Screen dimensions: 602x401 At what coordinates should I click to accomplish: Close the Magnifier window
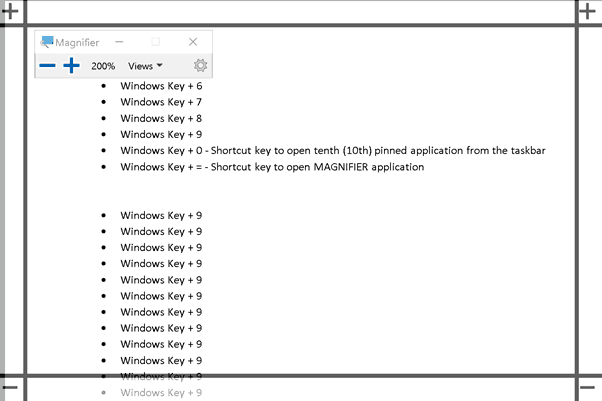point(193,41)
